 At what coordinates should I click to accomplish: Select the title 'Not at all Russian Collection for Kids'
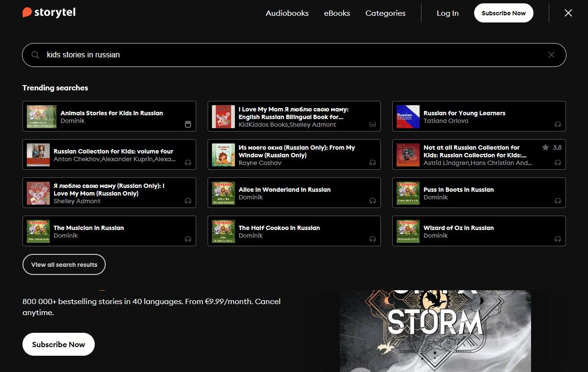475,152
